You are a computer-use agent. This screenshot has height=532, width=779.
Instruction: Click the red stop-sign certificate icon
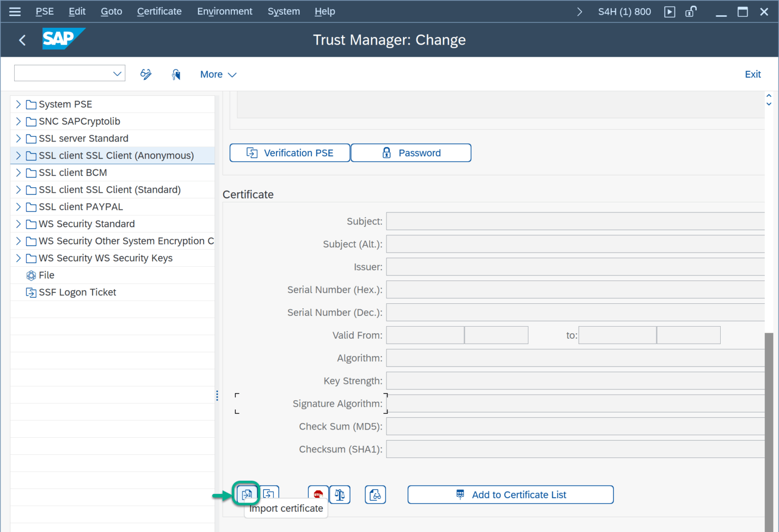[x=318, y=494]
